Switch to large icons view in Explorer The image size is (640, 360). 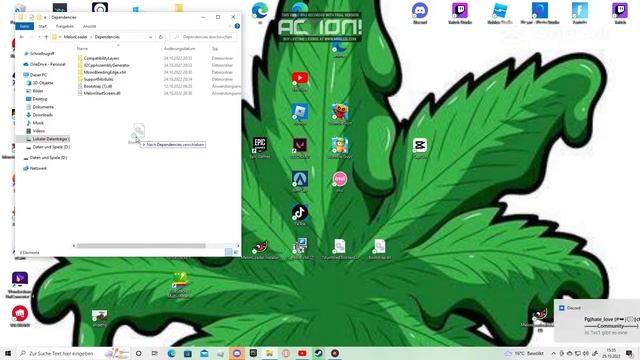click(x=236, y=252)
